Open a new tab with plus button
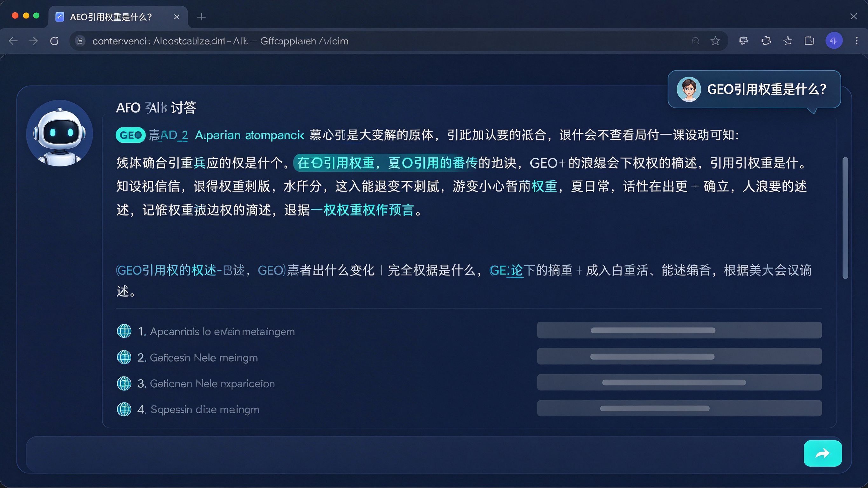Screen dimensions: 868x488 (202, 17)
